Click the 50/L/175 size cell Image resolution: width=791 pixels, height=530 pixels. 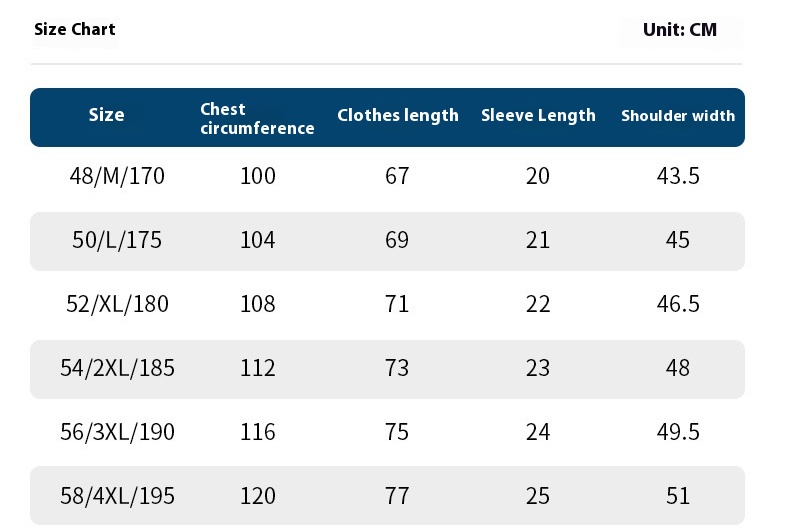click(x=117, y=240)
